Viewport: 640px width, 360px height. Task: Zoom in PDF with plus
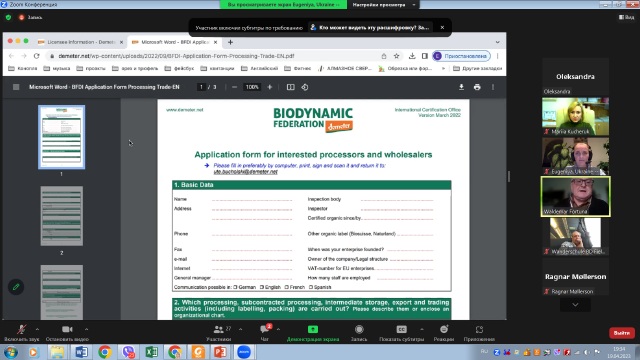point(269,87)
